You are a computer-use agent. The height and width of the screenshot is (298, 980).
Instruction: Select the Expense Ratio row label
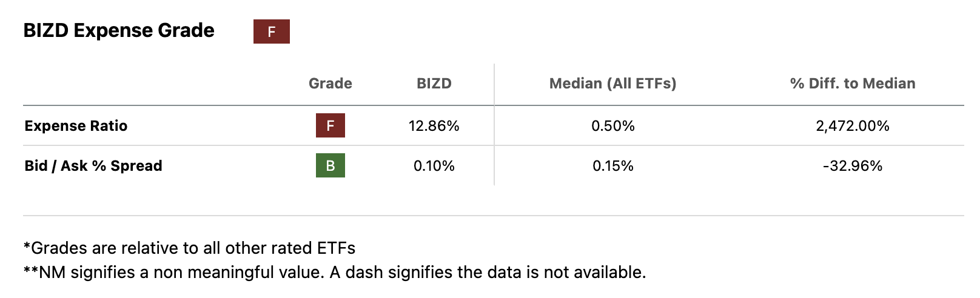76,126
